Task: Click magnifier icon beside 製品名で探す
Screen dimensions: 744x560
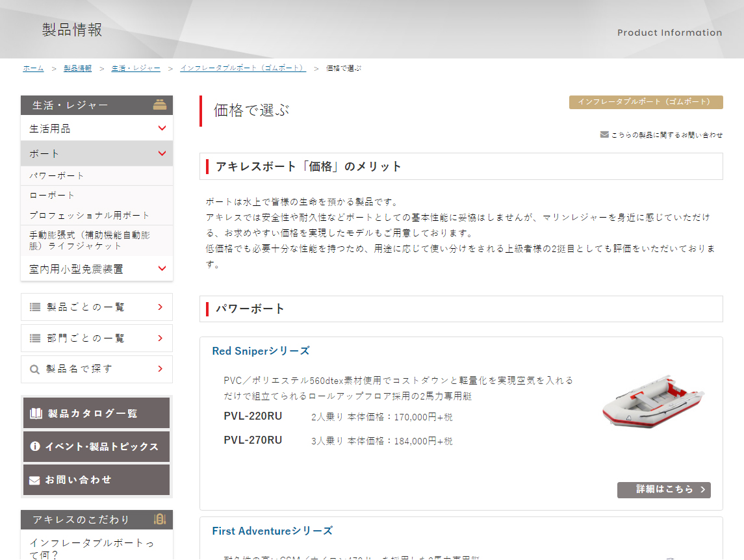Action: [34, 369]
